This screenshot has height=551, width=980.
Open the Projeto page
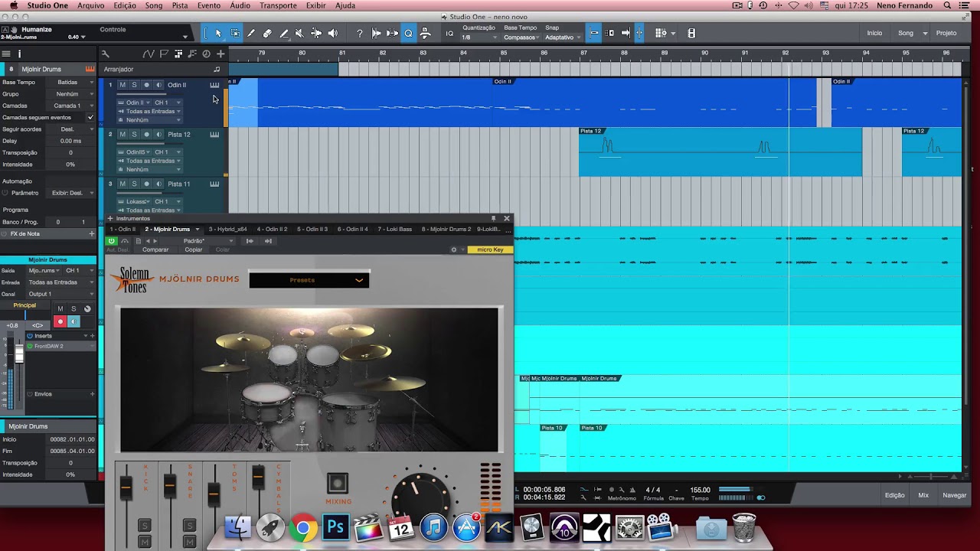pyautogui.click(x=946, y=34)
